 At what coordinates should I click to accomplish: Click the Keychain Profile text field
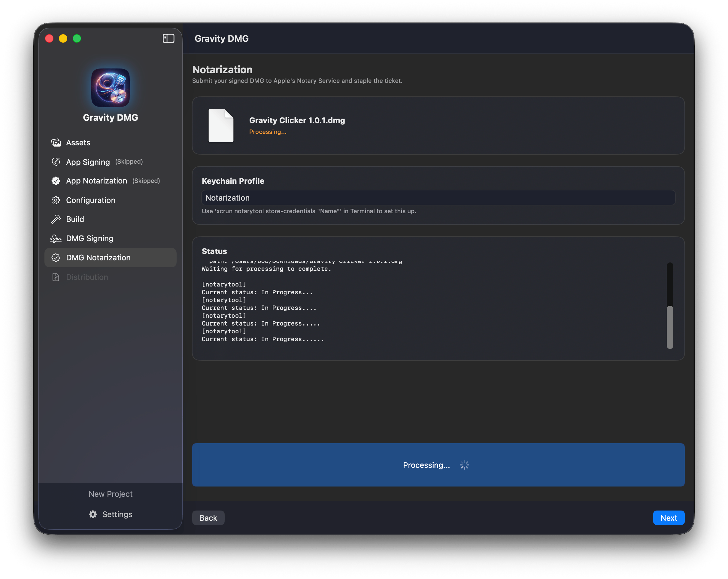[438, 198]
